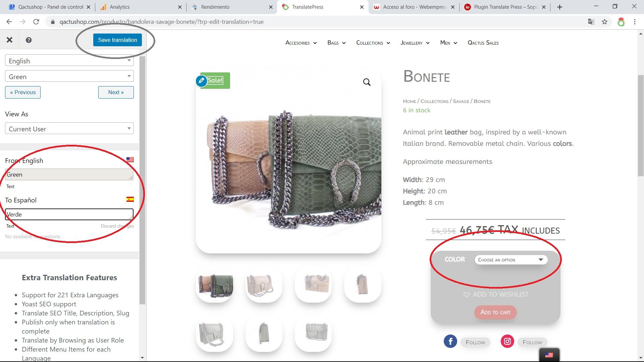This screenshot has width=644, height=362.
Task: Click Previous string button
Action: [x=23, y=92]
